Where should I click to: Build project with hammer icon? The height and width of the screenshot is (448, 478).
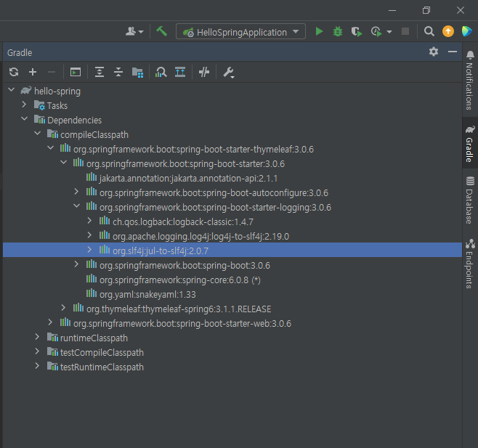(x=161, y=31)
